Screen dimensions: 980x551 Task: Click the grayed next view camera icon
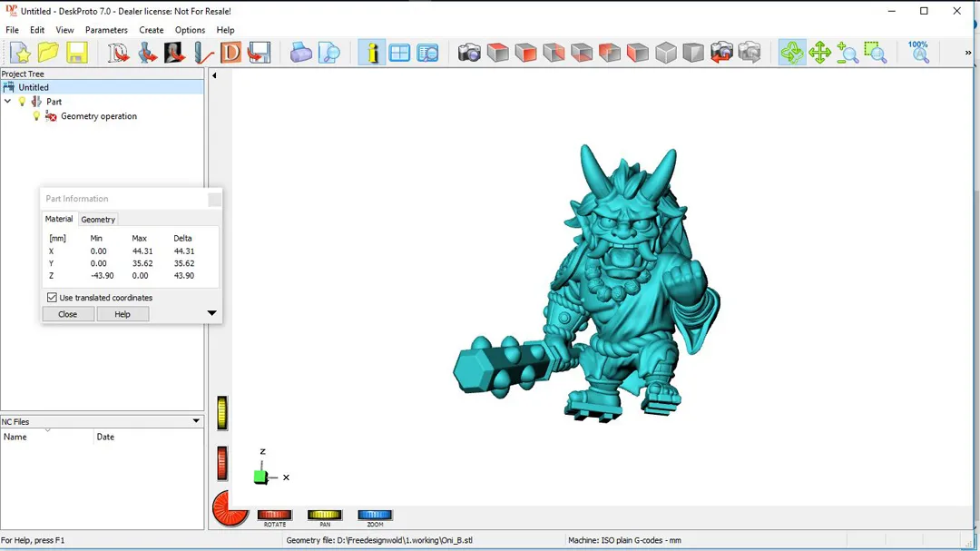pyautogui.click(x=750, y=53)
